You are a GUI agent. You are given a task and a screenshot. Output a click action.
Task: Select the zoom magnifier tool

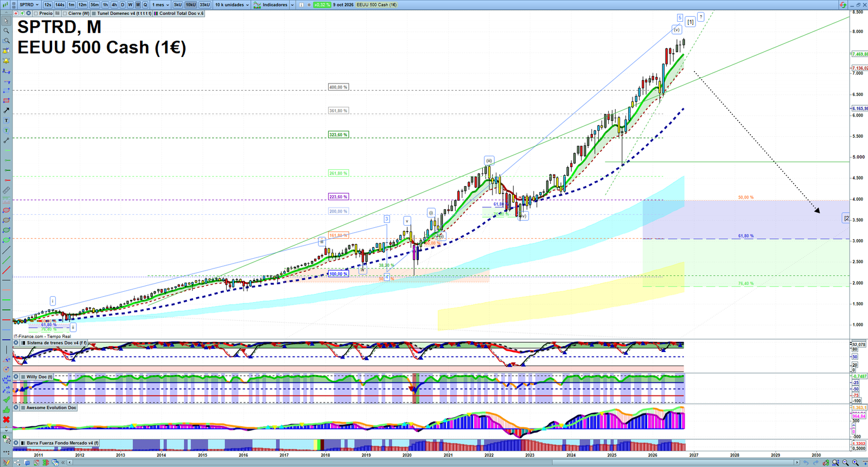pyautogui.click(x=7, y=30)
